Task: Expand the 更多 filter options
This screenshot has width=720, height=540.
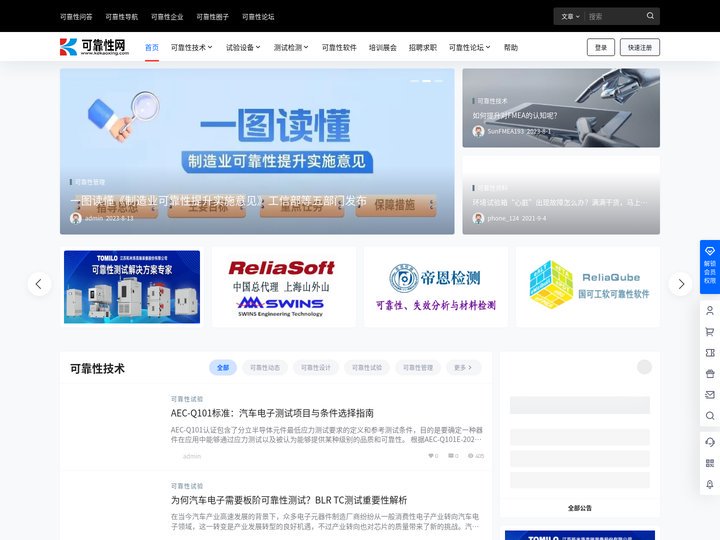Action: coord(463,367)
